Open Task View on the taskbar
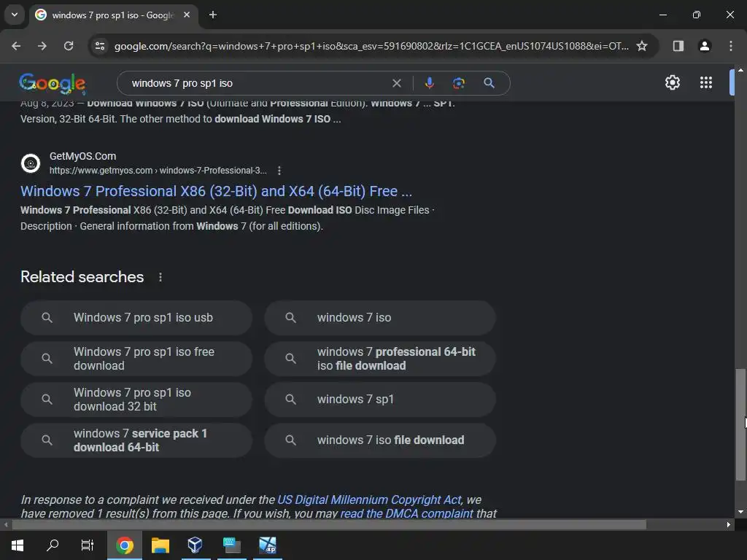Screen dimensions: 747x560 [88, 545]
